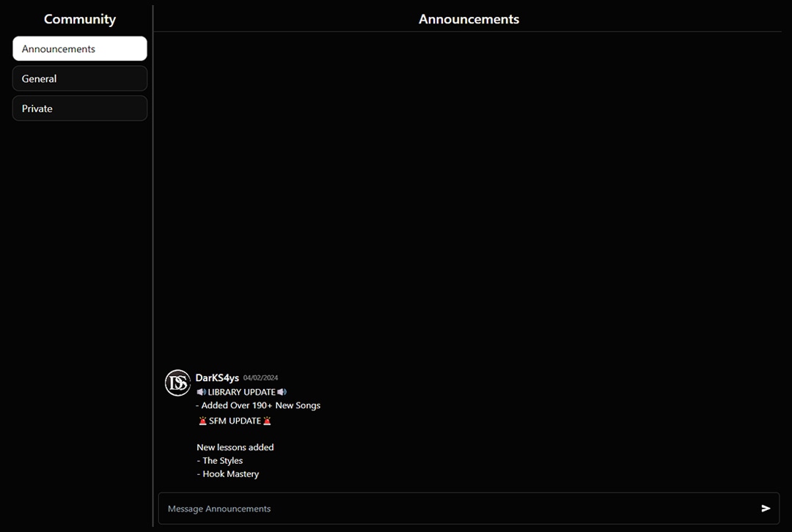Click 'The Styles' lesson entry
Viewport: 792px width, 532px height.
coord(220,461)
